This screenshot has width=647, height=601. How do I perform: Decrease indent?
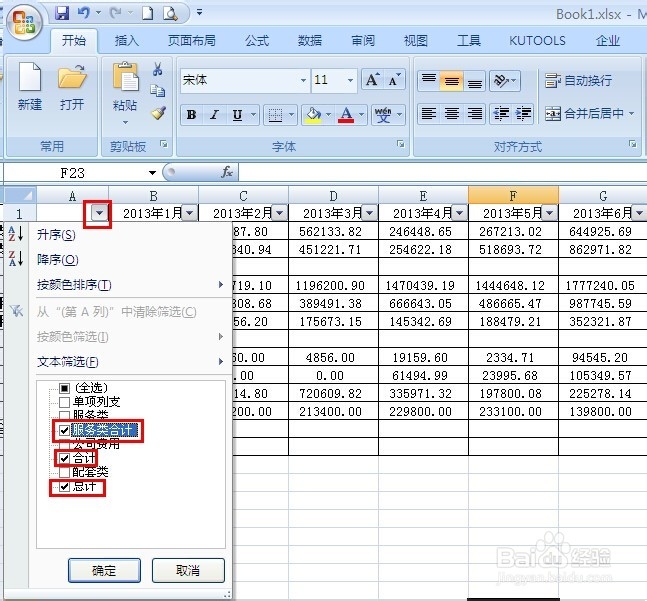501,113
